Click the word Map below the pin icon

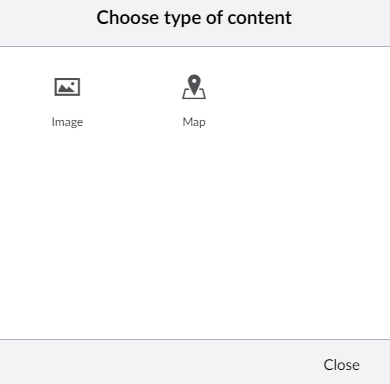(194, 122)
